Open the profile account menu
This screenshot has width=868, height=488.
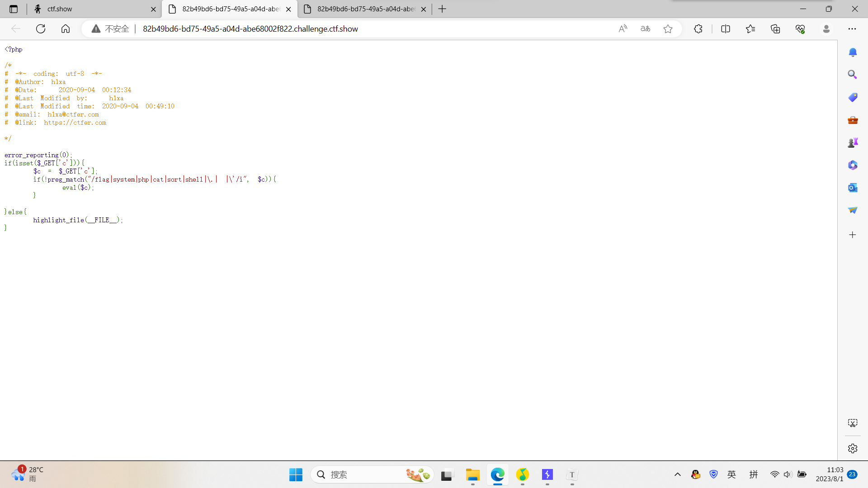coord(826,29)
